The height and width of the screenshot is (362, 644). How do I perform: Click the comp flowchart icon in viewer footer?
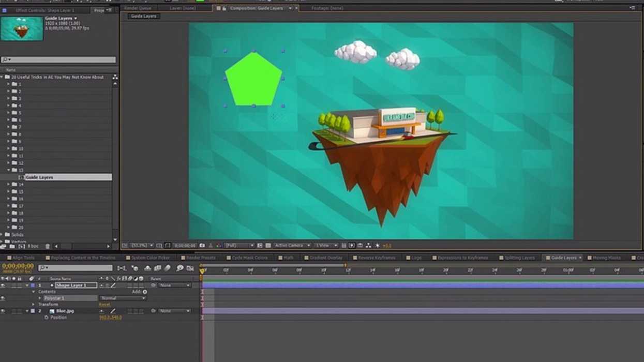(368, 246)
